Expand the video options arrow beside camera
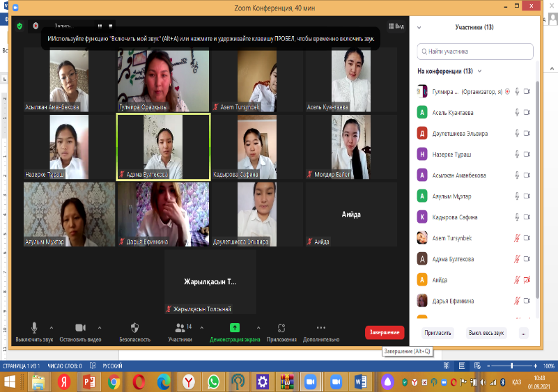558x392 pixels. [99, 327]
